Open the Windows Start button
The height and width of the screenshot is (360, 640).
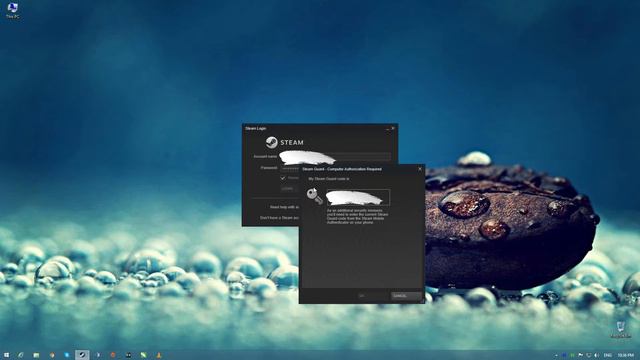point(6,355)
